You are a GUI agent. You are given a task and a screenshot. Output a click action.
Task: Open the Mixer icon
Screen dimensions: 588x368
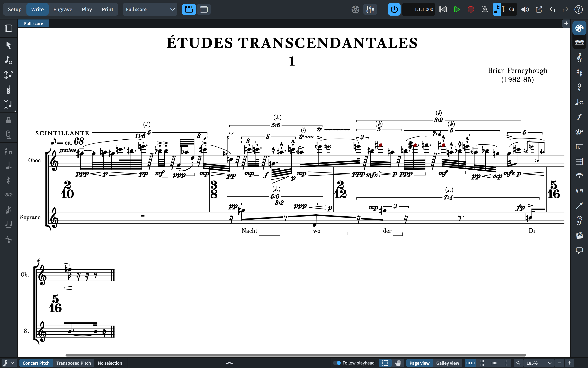(370, 10)
